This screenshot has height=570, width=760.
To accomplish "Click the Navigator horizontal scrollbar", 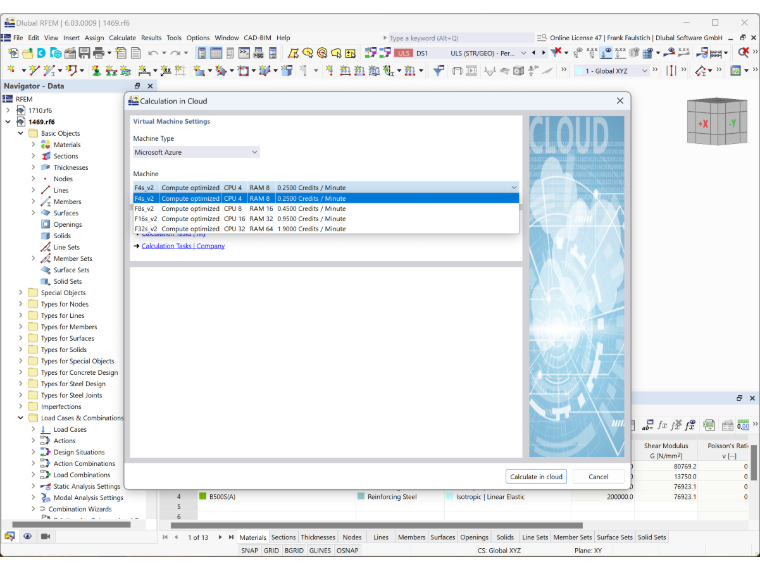I will (71, 524).
